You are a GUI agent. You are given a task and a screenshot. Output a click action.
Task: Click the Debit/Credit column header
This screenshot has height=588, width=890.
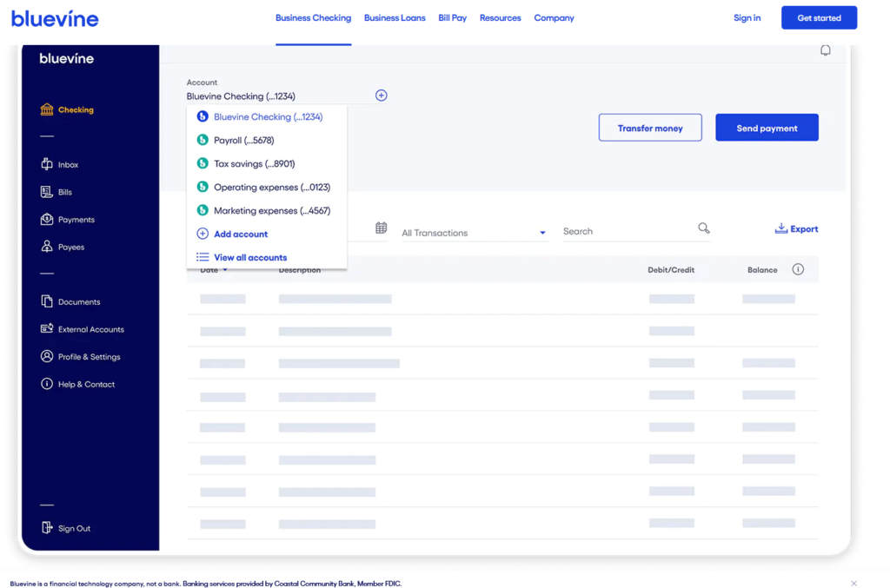671,270
